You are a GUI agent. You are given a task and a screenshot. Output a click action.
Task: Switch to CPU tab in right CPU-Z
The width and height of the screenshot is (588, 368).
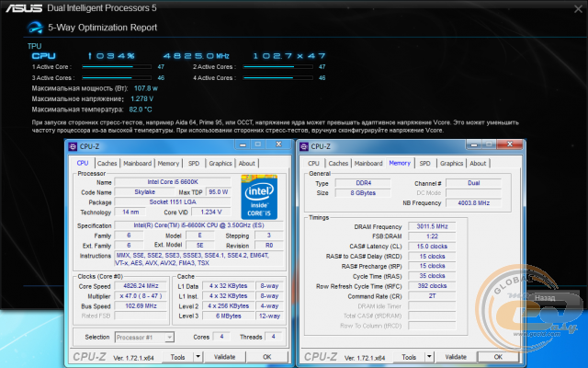click(x=313, y=164)
